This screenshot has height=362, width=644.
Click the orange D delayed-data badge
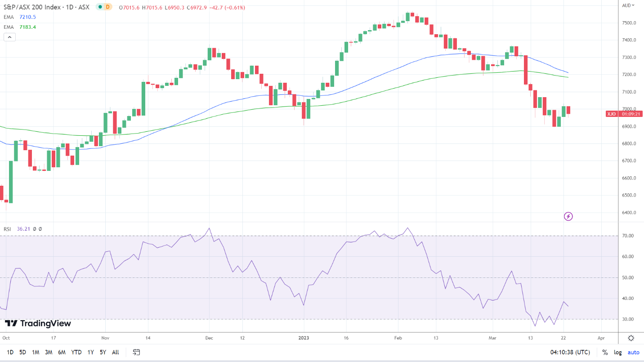tap(107, 7)
